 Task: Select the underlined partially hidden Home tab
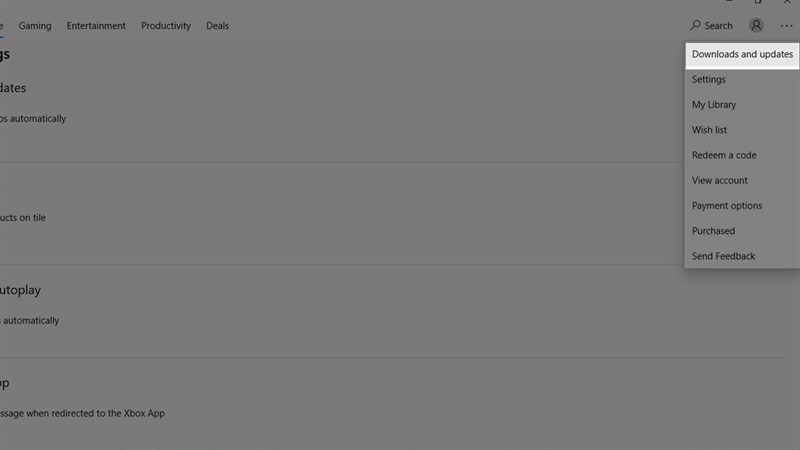coord(2,27)
